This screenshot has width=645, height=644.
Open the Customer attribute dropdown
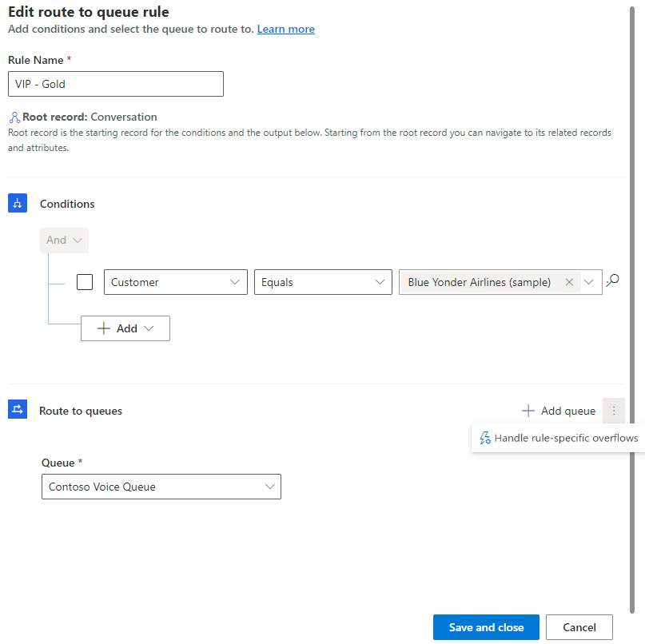pyautogui.click(x=235, y=282)
